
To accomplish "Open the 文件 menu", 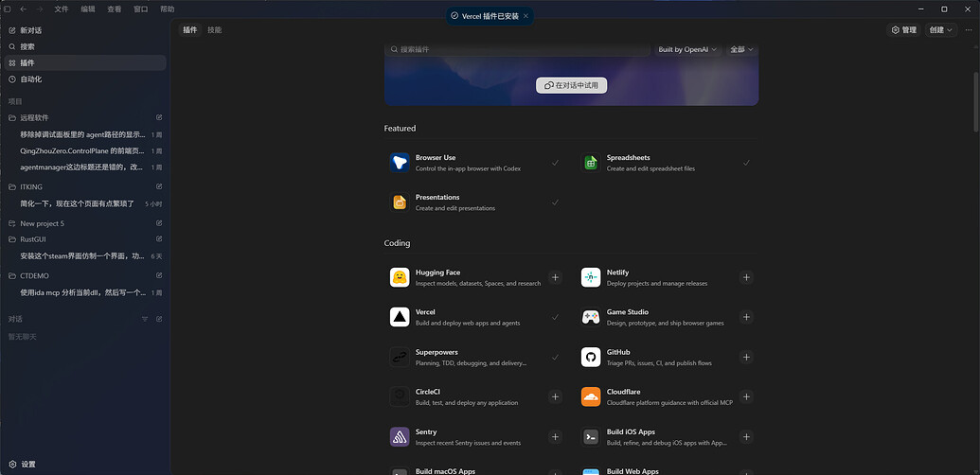I will click(x=62, y=9).
